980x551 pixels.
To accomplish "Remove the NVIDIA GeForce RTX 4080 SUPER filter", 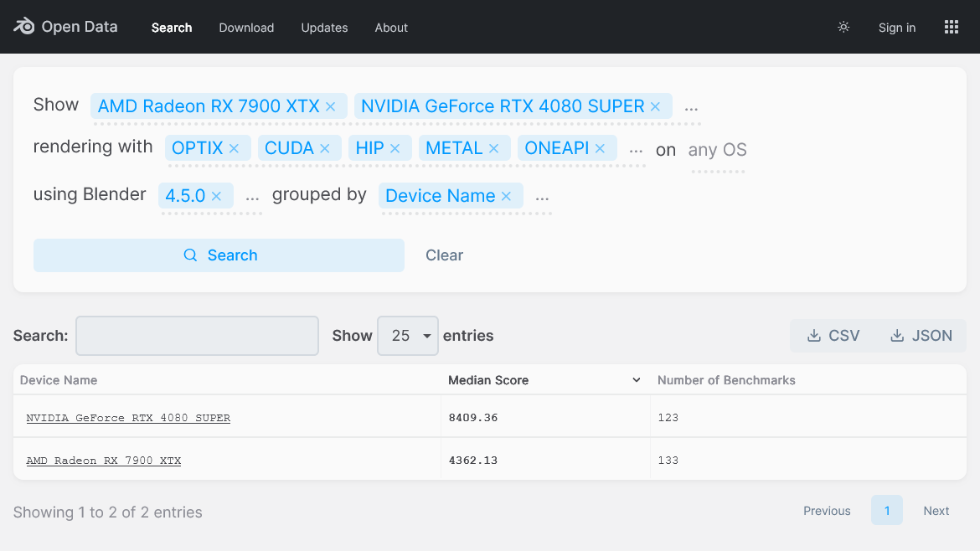I will click(655, 107).
